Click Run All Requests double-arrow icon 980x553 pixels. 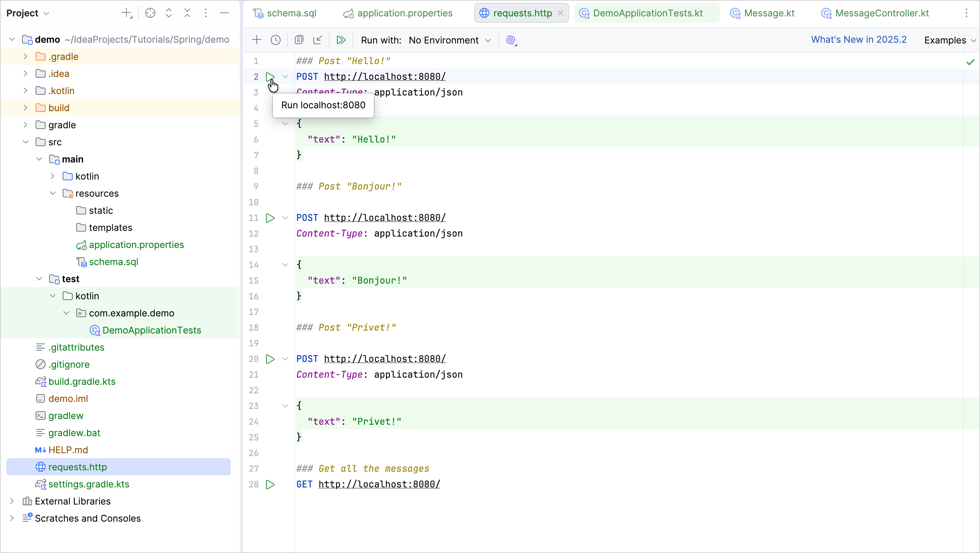click(341, 40)
